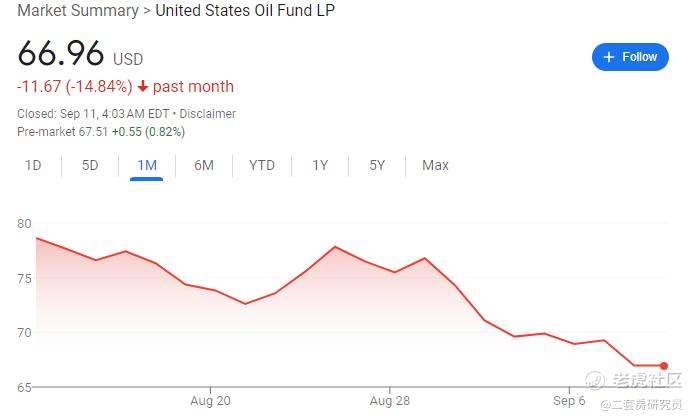Switch to the YTD time range
This screenshot has height=420, width=695.
262,165
